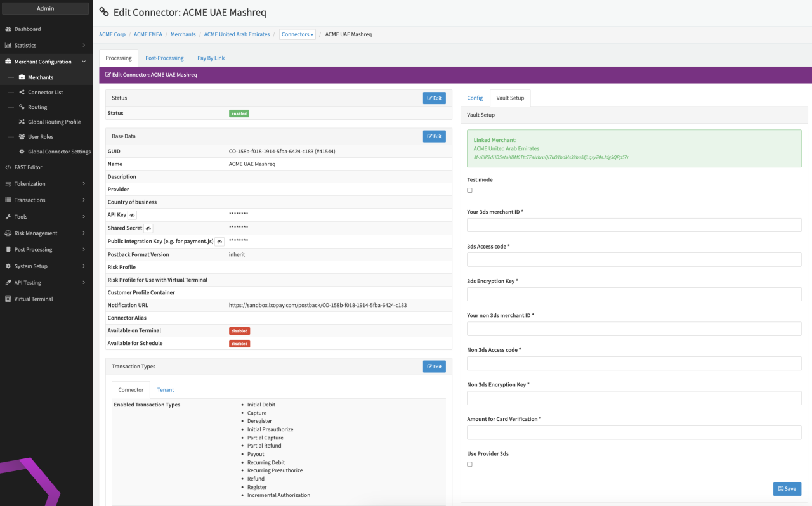Launch the Virtual Terminal
The width and height of the screenshot is (812, 506).
point(34,299)
